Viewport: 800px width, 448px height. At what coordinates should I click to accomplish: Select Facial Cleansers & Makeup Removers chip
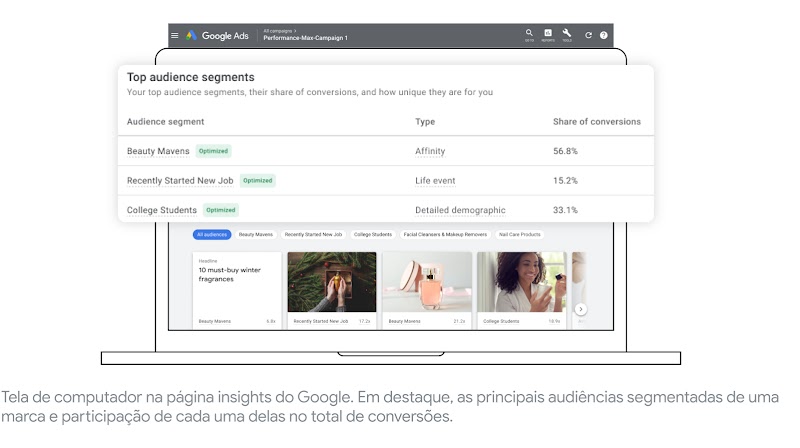click(x=445, y=234)
